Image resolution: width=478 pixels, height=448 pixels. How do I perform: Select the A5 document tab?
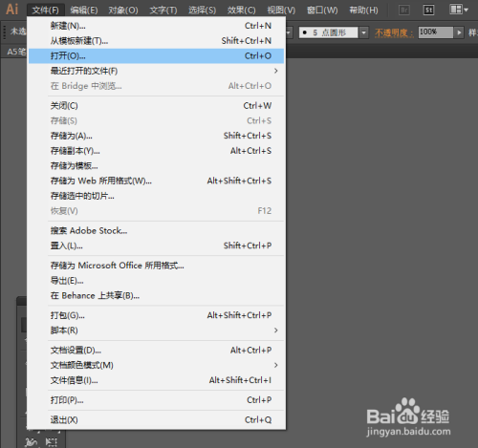15,52
